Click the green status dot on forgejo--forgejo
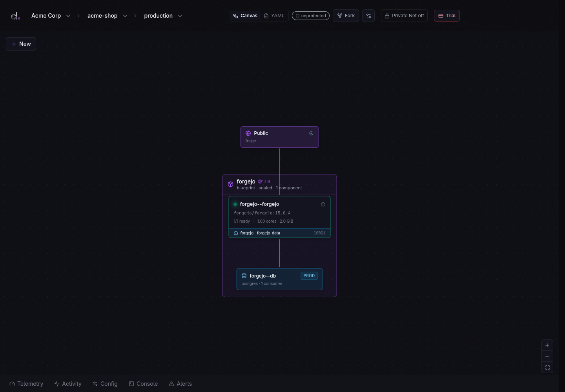 (x=235, y=204)
